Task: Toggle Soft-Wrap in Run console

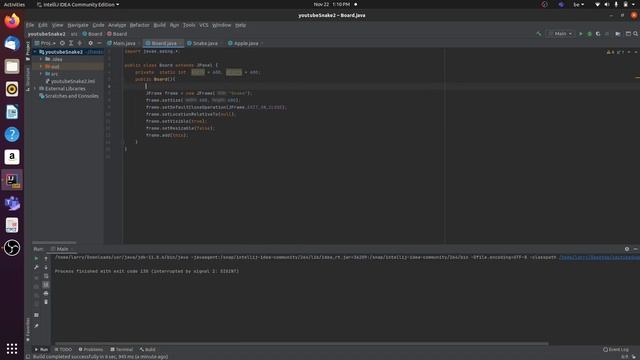Action: 46,276
